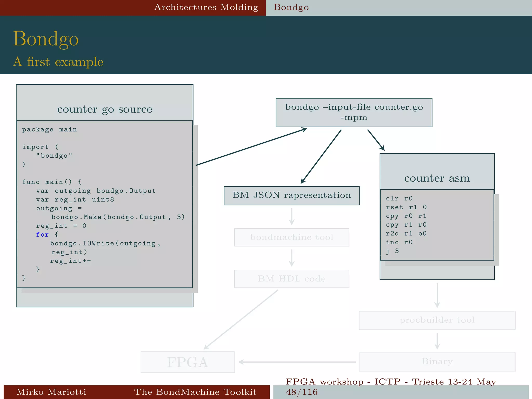
Task: Click the Bondgo slide title
Action: point(46,39)
